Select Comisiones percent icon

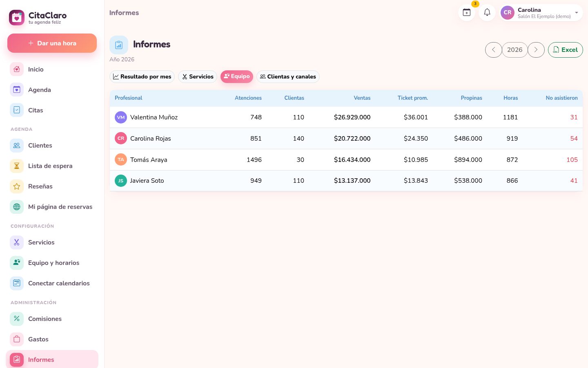tap(17, 319)
